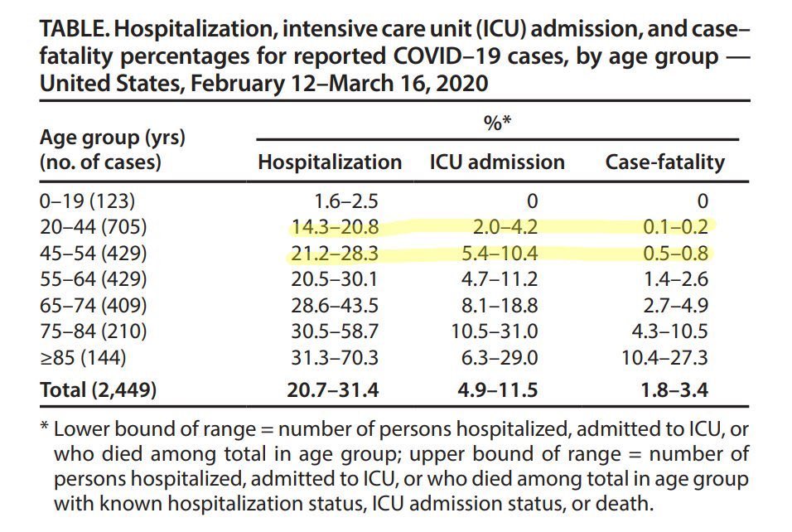This screenshot has width=792, height=532.
Task: Click highlighted ICU value 5.4–10.4
Action: [496, 253]
